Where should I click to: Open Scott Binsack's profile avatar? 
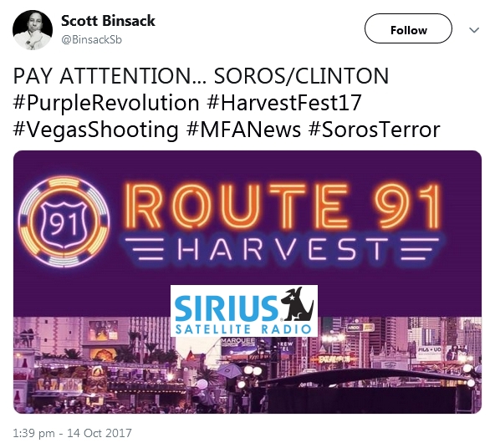pos(33,30)
